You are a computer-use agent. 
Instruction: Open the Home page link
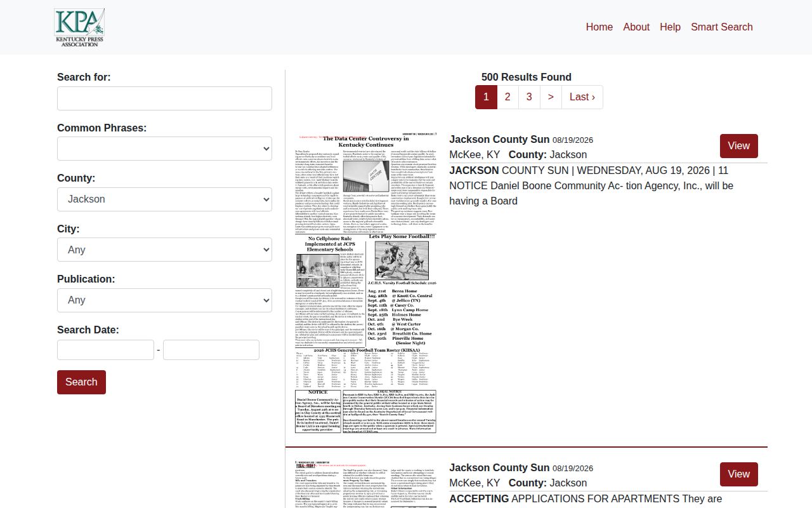tap(599, 27)
